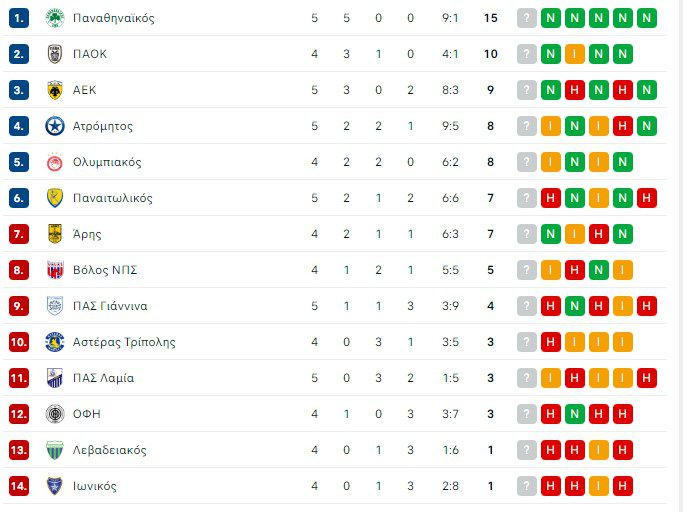Click the ΠΑΣ Λαμία team name

tap(103, 378)
